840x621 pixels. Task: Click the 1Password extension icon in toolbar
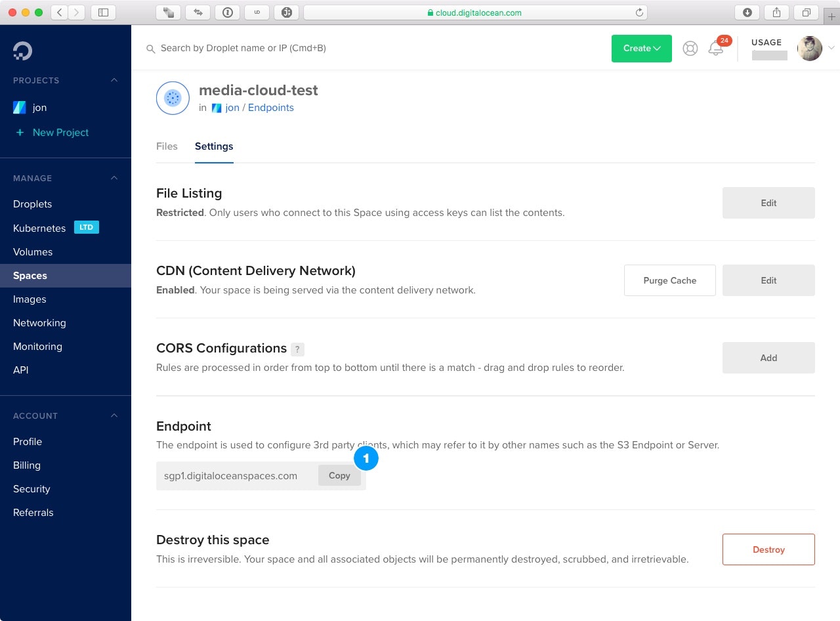tap(227, 12)
